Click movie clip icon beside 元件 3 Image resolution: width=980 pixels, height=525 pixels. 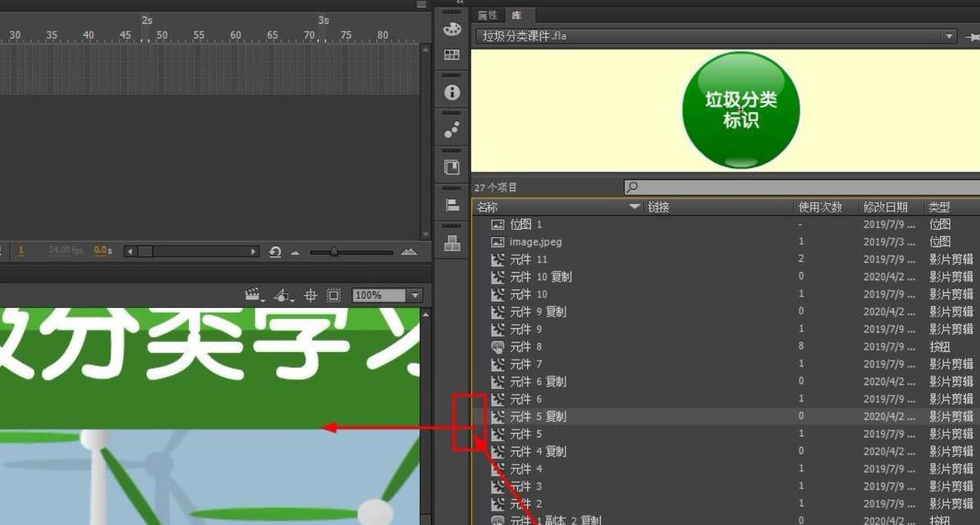(x=497, y=486)
